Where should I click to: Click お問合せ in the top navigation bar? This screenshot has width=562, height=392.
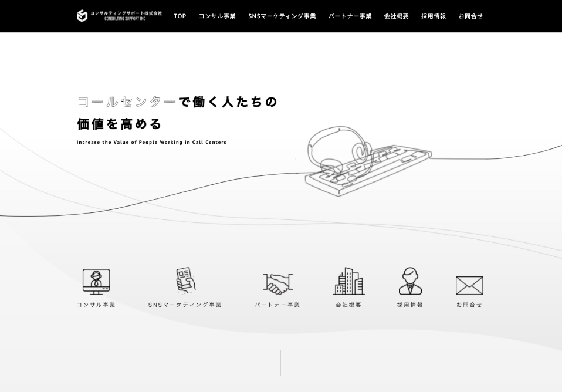tap(470, 16)
